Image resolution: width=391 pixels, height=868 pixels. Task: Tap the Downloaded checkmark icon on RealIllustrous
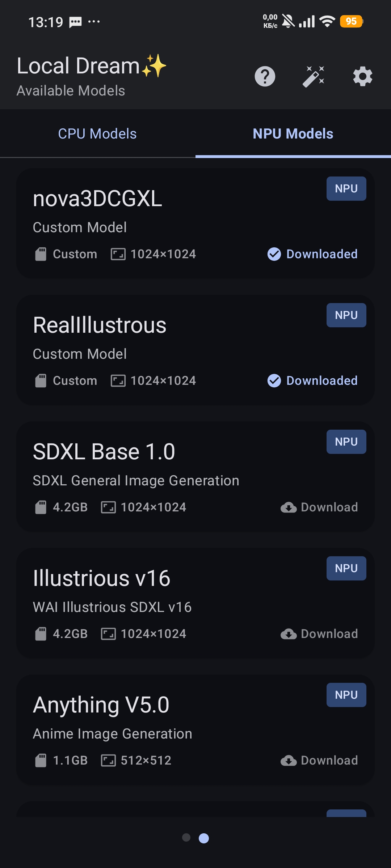(274, 381)
